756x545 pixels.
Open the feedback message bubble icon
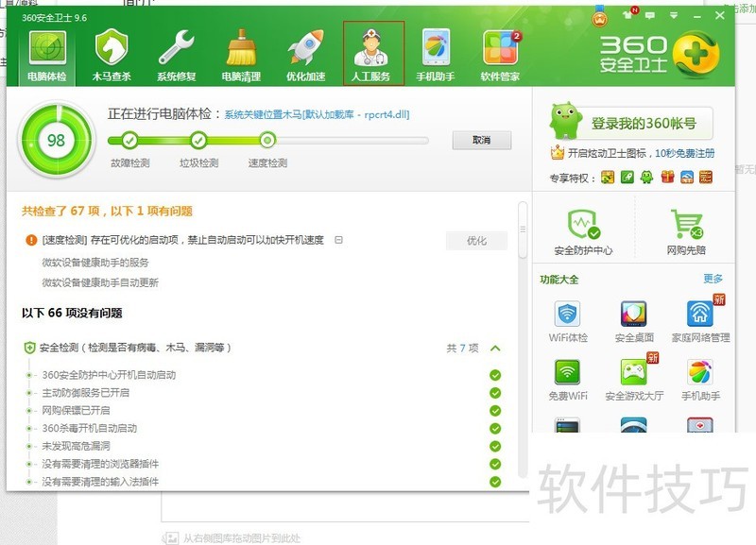(650, 15)
